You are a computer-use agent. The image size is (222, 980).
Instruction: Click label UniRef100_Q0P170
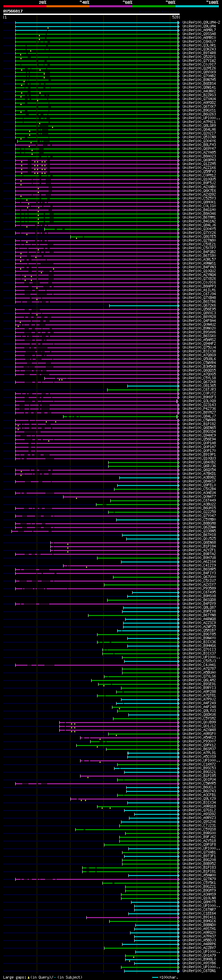[199, 451]
